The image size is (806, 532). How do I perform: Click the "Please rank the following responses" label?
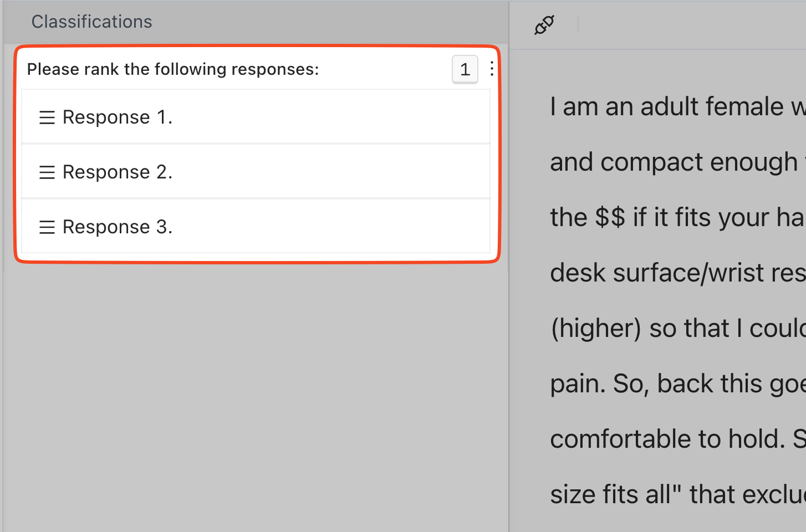point(173,69)
